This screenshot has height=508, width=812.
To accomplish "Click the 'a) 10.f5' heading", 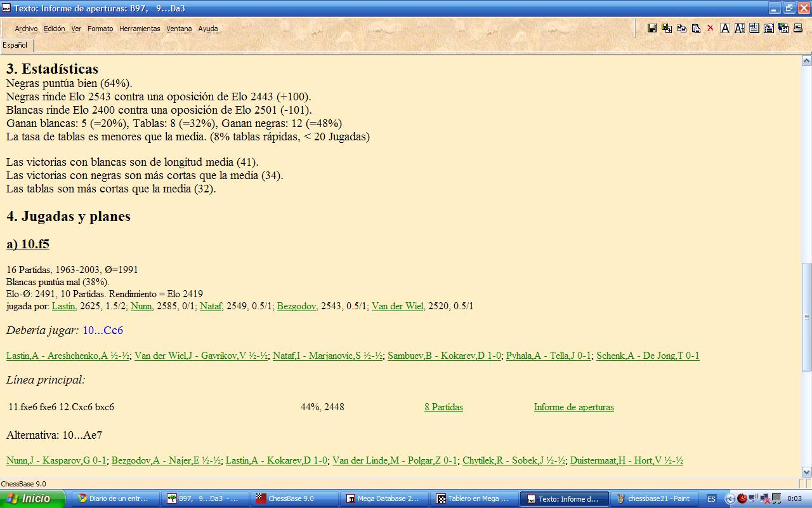I will tap(28, 244).
